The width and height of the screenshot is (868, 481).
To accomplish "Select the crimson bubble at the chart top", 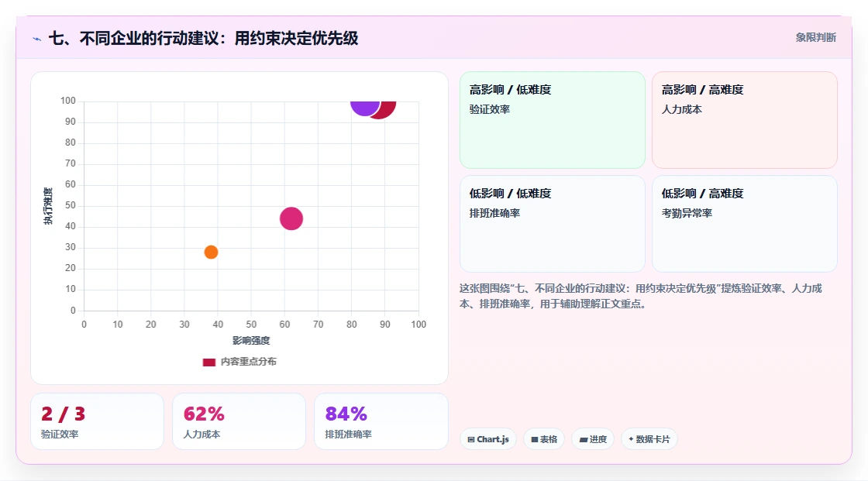I will point(386,109).
